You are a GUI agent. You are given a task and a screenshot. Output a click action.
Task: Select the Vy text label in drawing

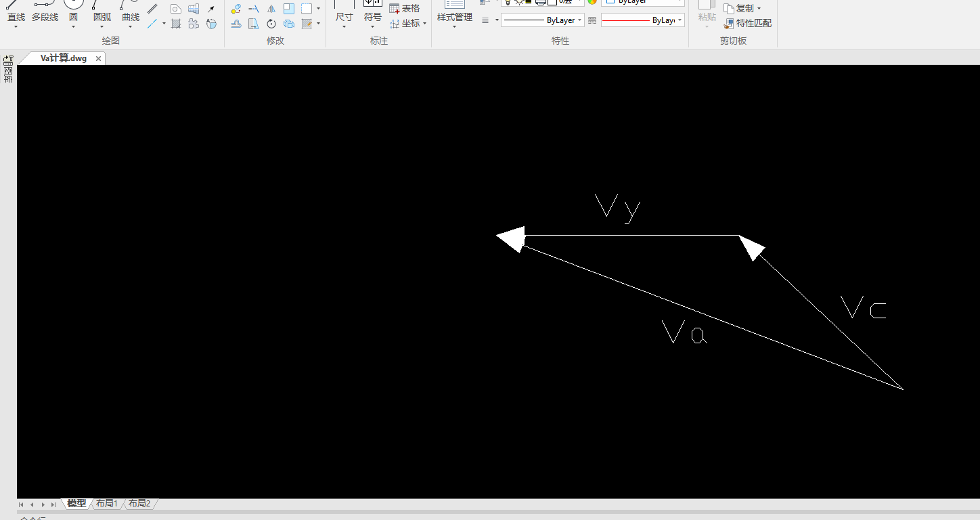click(x=617, y=208)
